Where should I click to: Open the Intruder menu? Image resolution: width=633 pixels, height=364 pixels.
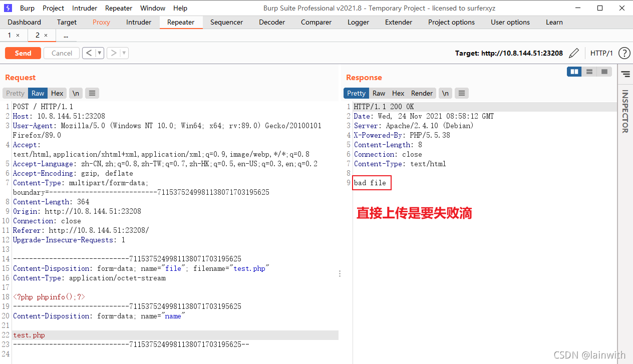(x=85, y=8)
